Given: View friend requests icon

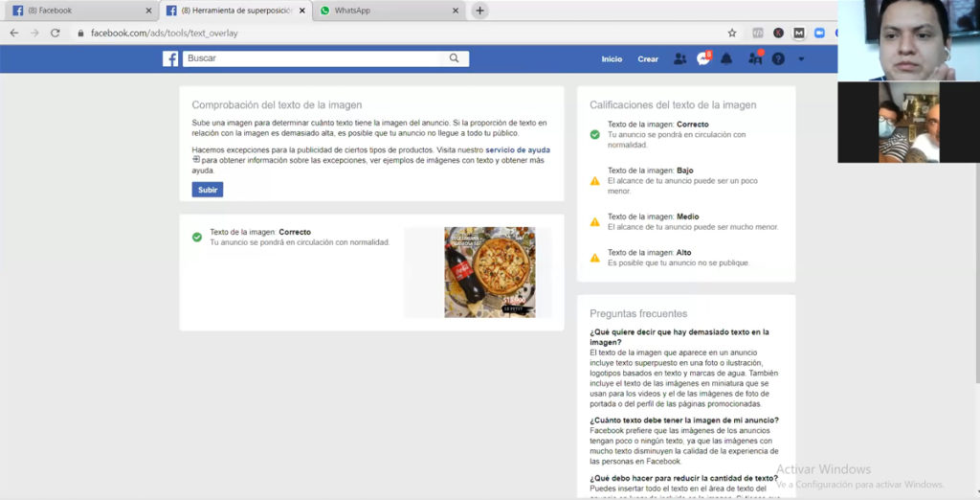Looking at the screenshot, I should 679,58.
